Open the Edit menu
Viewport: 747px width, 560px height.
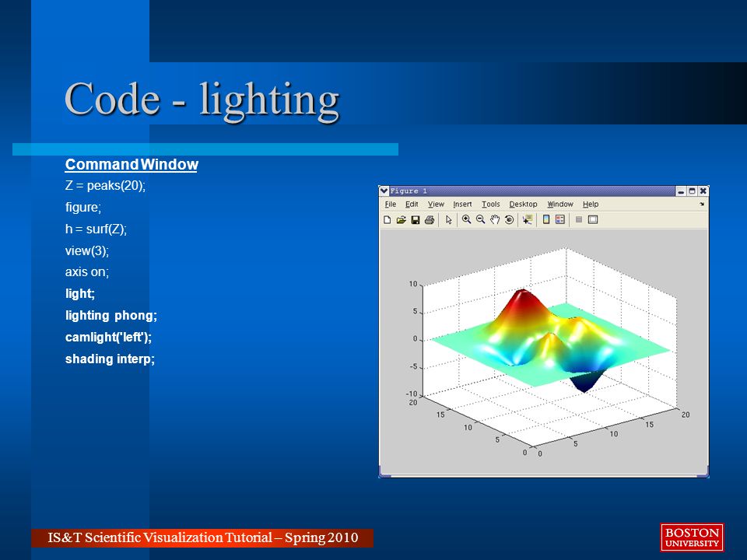click(x=412, y=205)
